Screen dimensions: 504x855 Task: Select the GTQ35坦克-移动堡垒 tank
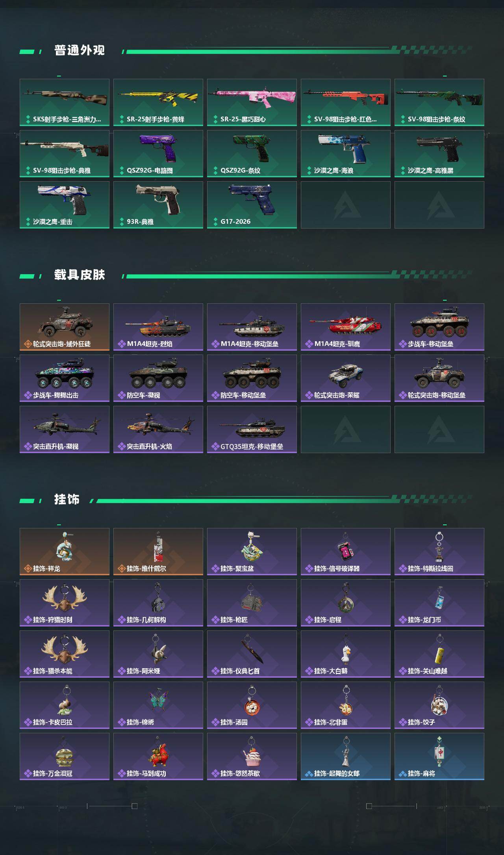252,429
